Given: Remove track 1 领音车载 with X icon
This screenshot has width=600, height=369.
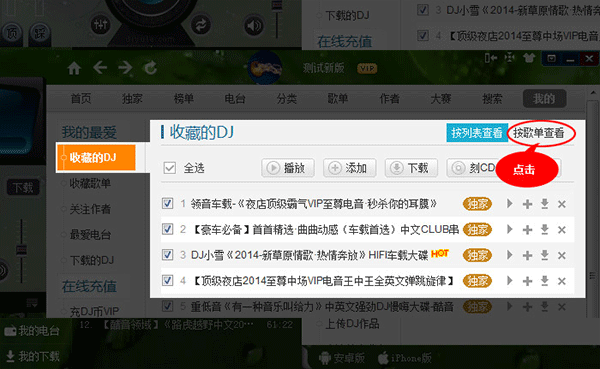Looking at the screenshot, I should (x=562, y=204).
